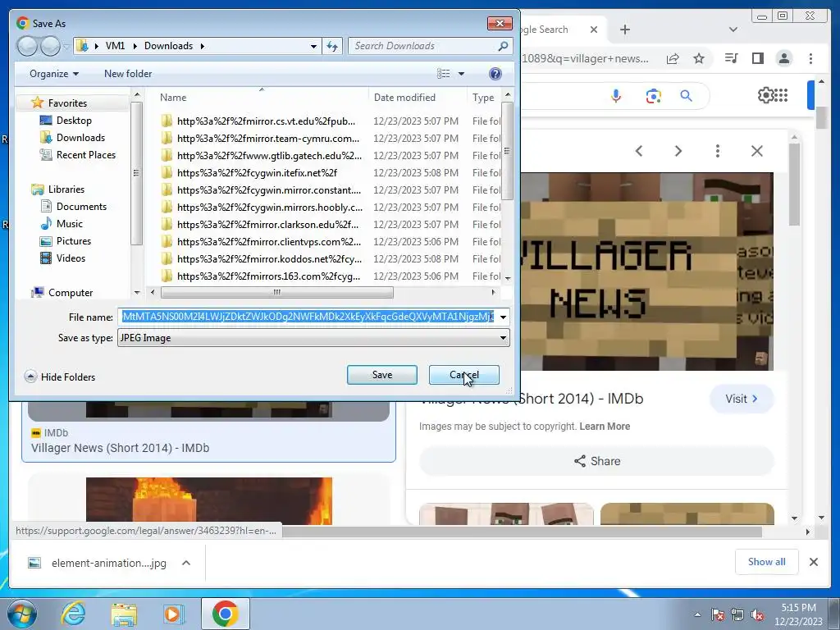Screen dimensions: 840x630
Task: Click the share page icon in address bar
Action: [x=673, y=58]
